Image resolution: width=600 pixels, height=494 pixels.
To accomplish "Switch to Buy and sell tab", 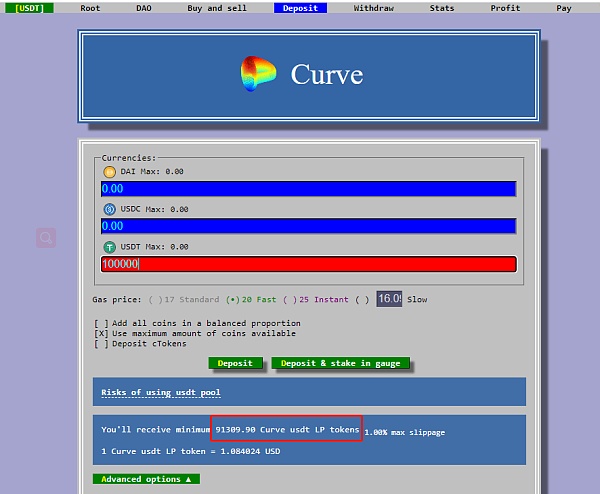I will [217, 8].
